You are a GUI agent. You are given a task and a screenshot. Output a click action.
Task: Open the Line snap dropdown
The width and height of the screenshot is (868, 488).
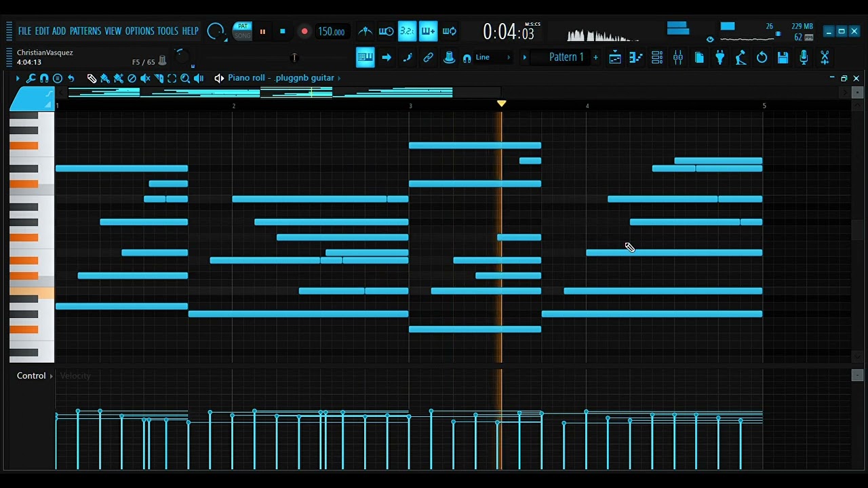coord(492,58)
